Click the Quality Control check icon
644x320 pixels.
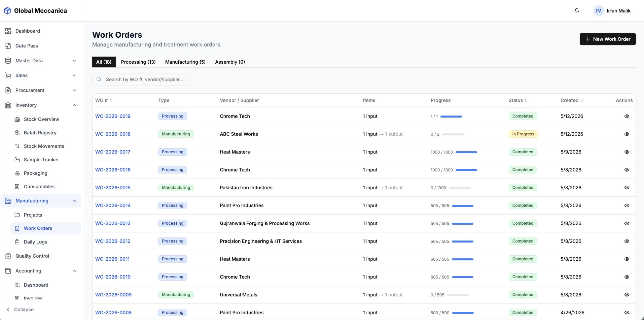point(8,256)
